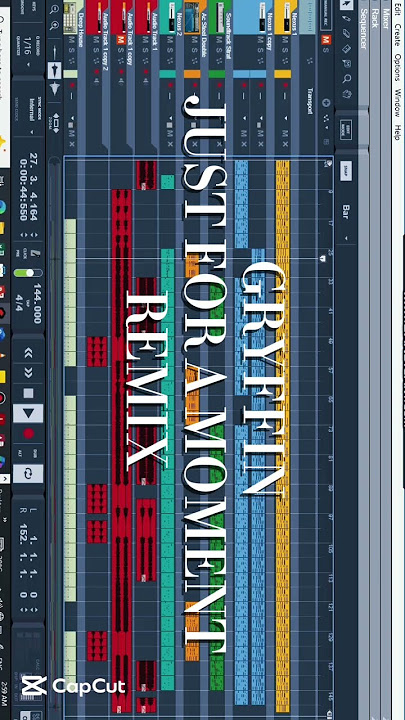
Task: Adjust the sequencer zoom slider
Action: pos(55,69)
